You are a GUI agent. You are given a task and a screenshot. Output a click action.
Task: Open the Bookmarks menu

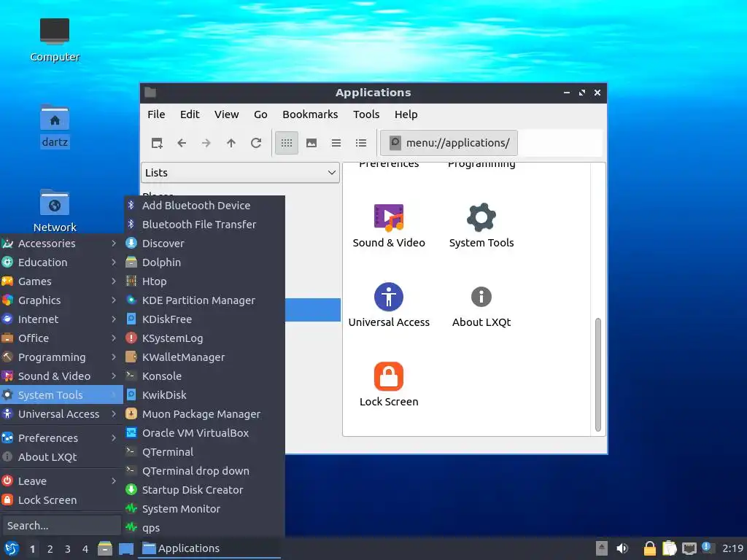(310, 114)
